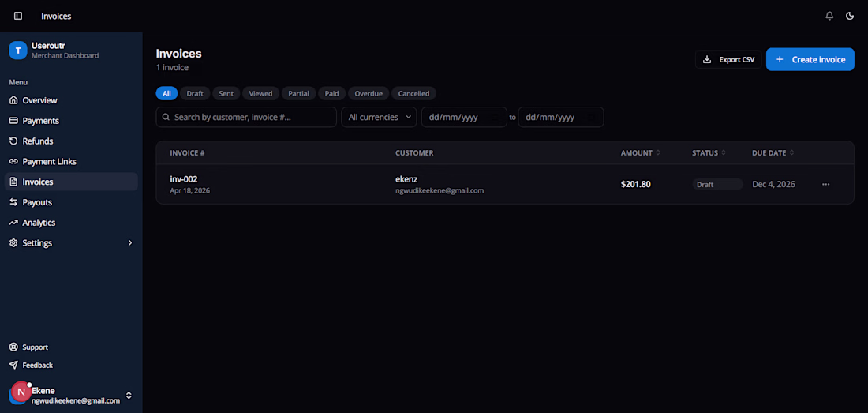Select Invoices in the sidebar
Viewport: 868px width, 413px height.
[71, 182]
